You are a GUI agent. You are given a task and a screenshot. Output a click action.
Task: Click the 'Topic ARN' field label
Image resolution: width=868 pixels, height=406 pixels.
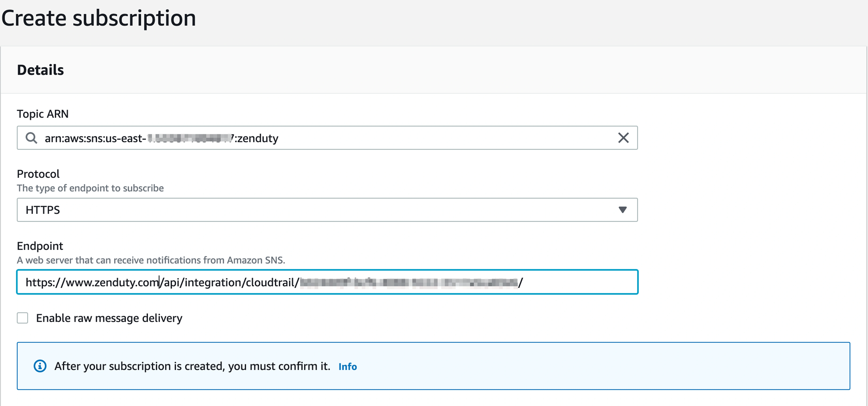point(43,114)
